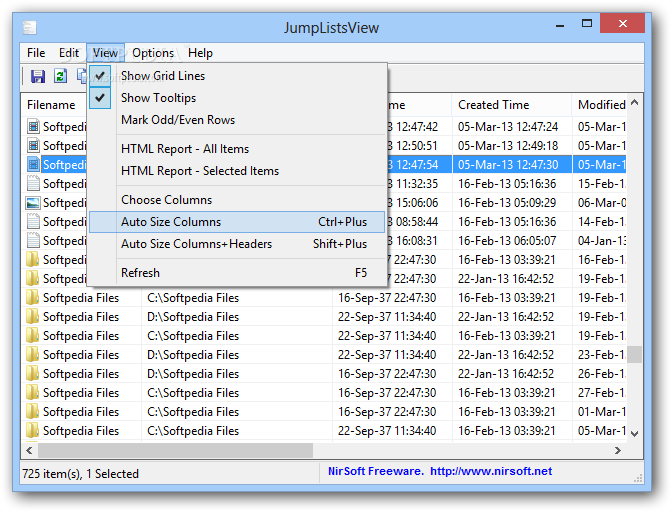Uncheck the Show Grid Lines checkmark

click(100, 76)
